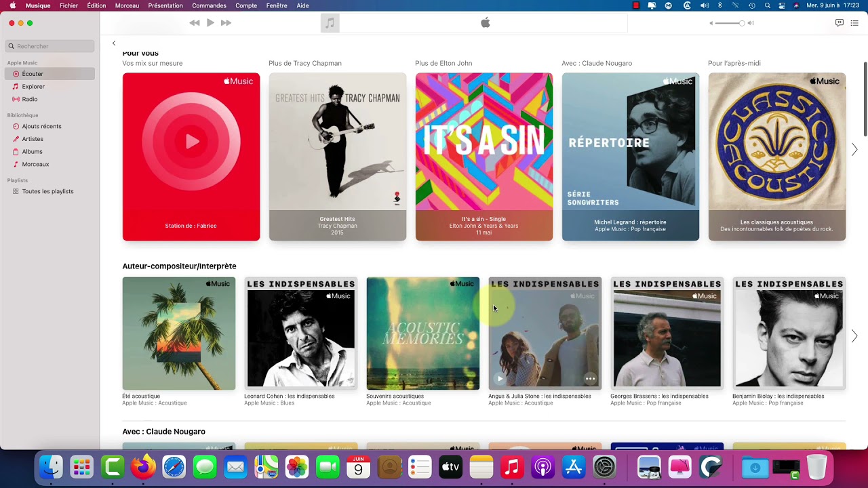Open Les classiques acoustiques playlist
The image size is (868, 488).
tap(777, 157)
